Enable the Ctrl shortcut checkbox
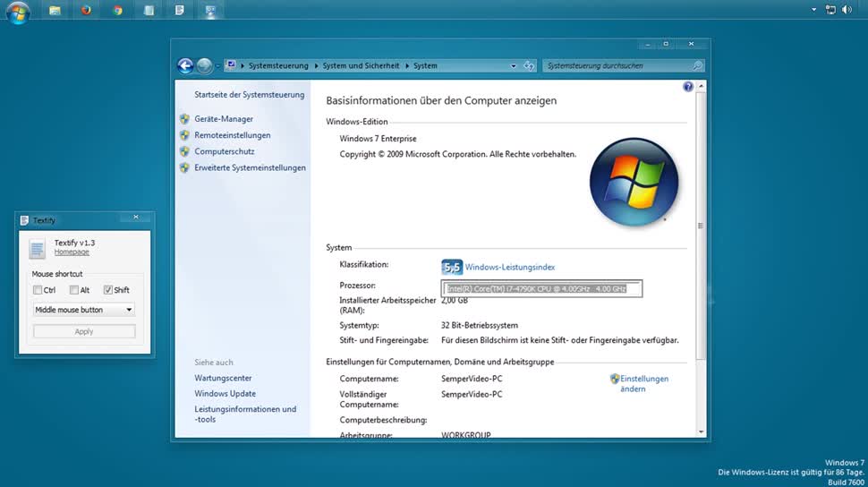The image size is (868, 487). 38,290
